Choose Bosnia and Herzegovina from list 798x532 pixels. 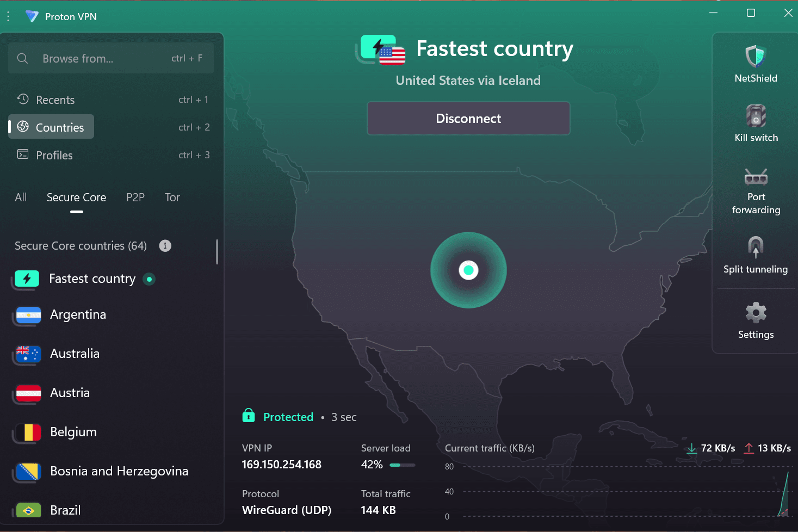point(119,471)
